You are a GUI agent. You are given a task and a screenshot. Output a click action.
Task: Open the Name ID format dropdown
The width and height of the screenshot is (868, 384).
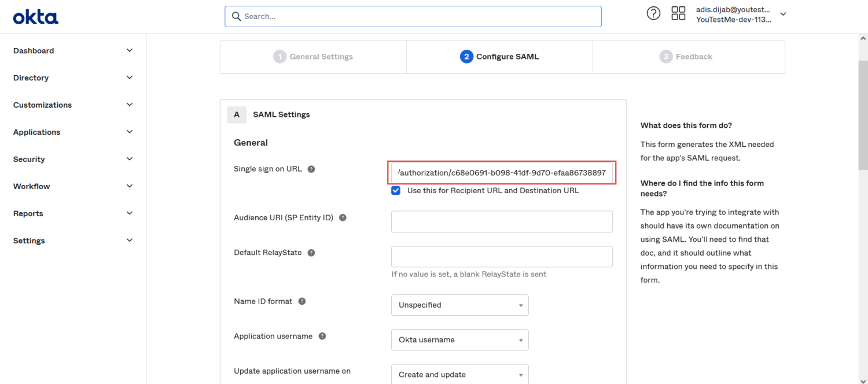(x=459, y=305)
